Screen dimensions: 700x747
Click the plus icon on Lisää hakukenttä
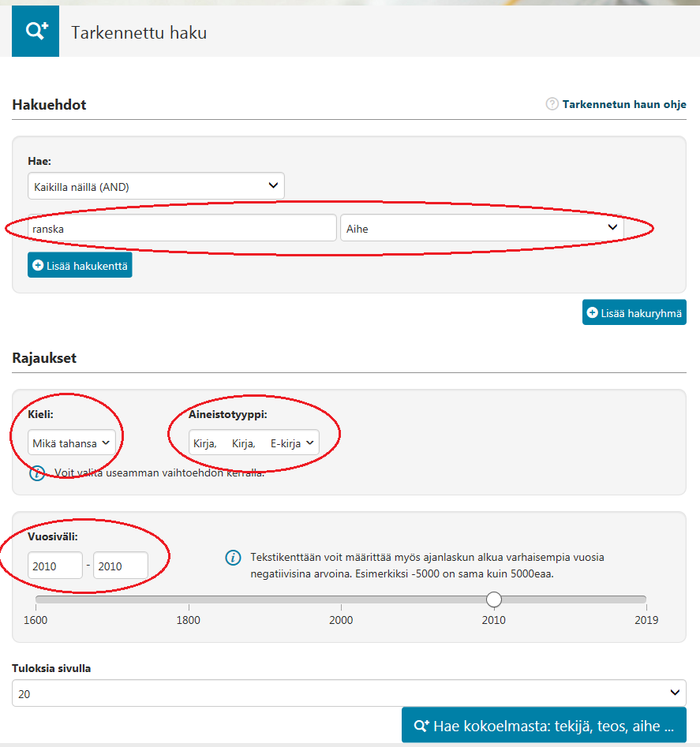coord(38,266)
